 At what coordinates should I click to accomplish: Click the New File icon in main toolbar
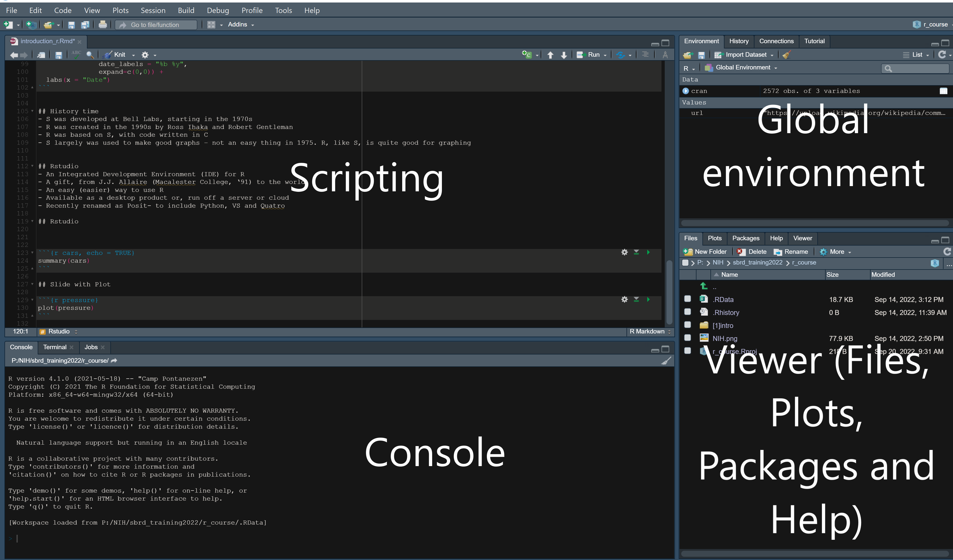coord(8,24)
